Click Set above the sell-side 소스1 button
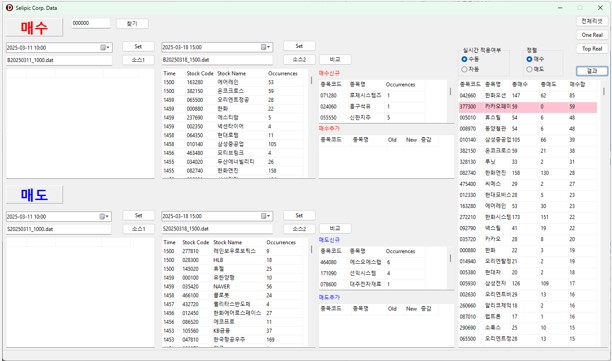This screenshot has height=361, width=612. point(139,215)
